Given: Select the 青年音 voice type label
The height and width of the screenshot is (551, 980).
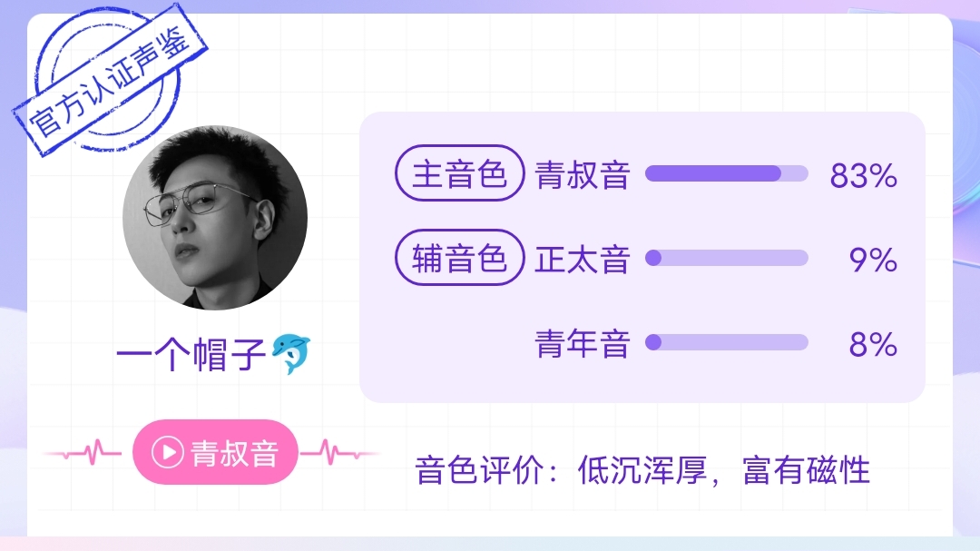Looking at the screenshot, I should click(582, 343).
